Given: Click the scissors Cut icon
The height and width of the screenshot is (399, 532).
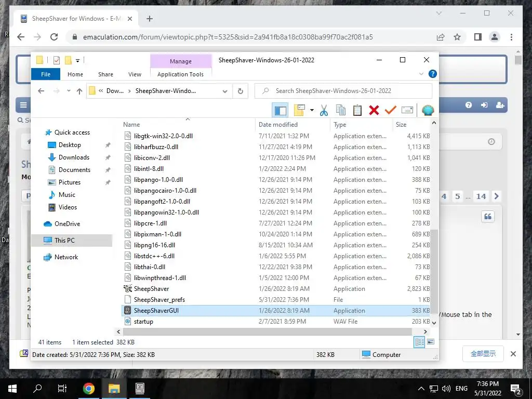Looking at the screenshot, I should pos(324,110).
